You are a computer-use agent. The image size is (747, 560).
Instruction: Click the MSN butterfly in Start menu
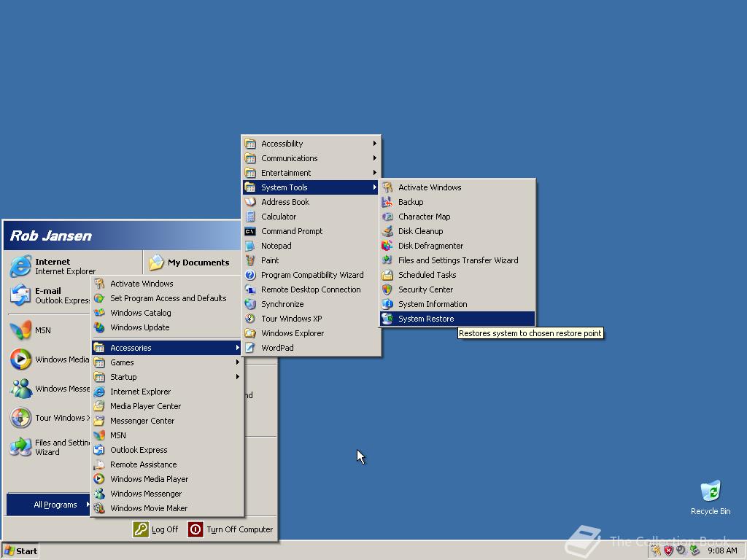coord(20,330)
